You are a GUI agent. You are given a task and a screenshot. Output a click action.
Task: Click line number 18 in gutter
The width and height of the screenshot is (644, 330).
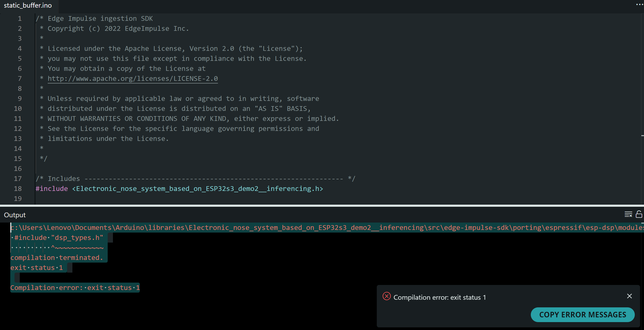point(18,189)
